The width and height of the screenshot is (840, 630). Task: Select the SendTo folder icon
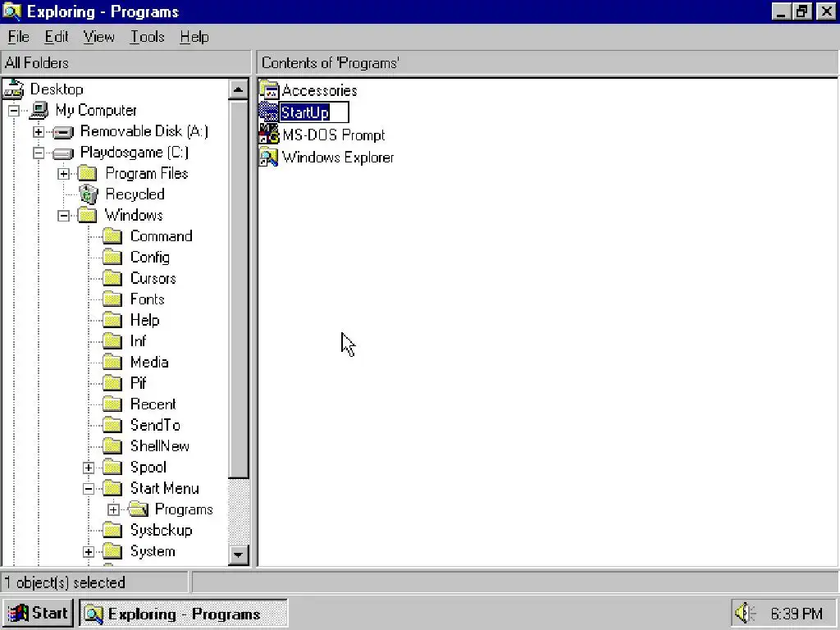coord(112,426)
